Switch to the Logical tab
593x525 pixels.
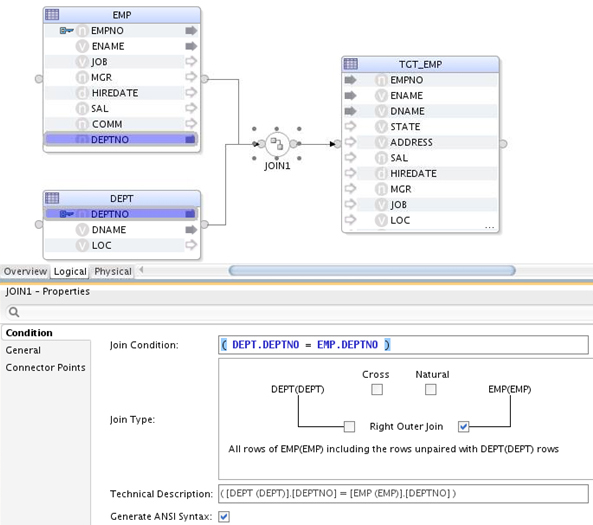[70, 272]
